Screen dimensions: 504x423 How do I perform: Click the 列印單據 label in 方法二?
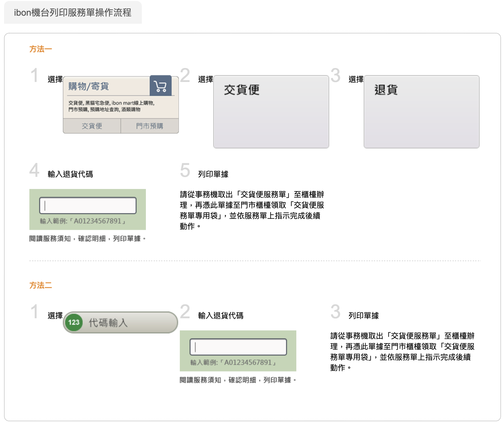364,315
